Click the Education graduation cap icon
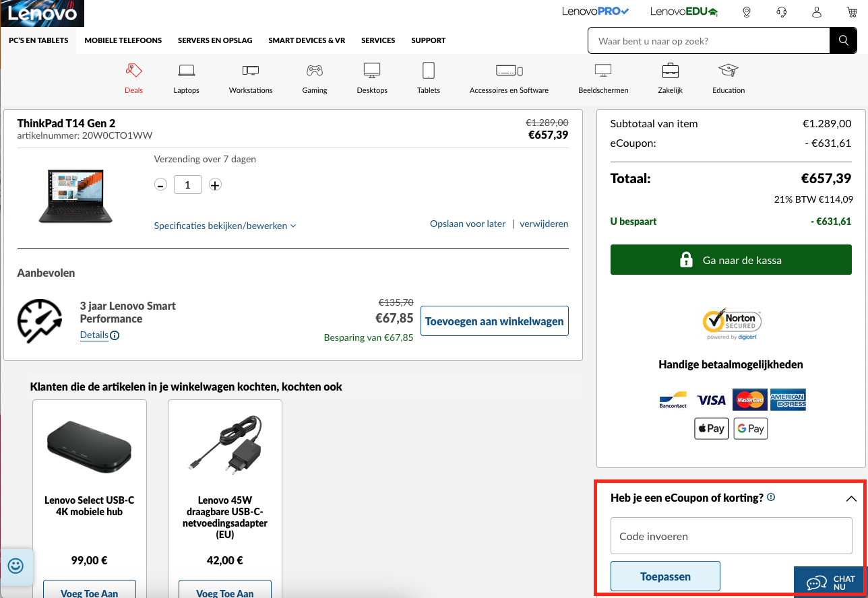 pyautogui.click(x=728, y=70)
